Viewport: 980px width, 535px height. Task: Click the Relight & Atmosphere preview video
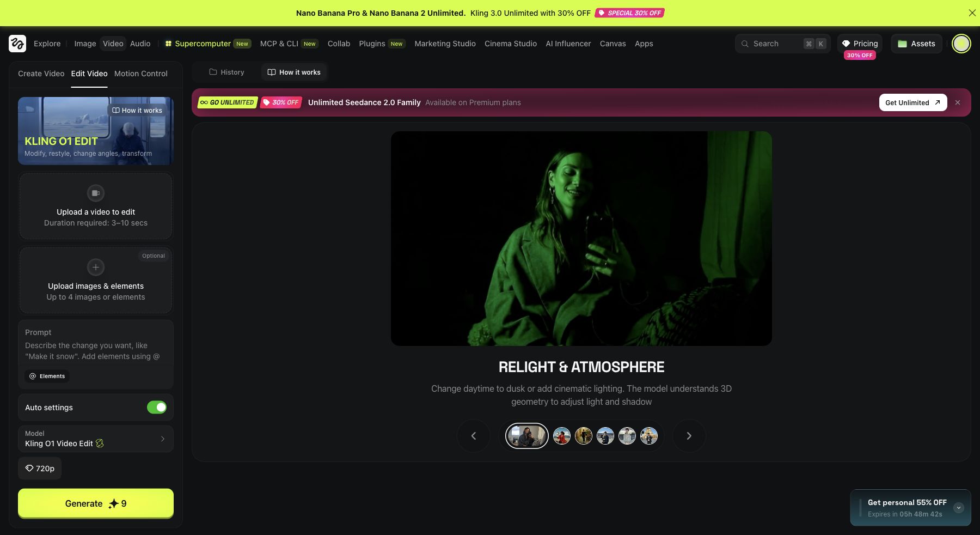coord(581,239)
